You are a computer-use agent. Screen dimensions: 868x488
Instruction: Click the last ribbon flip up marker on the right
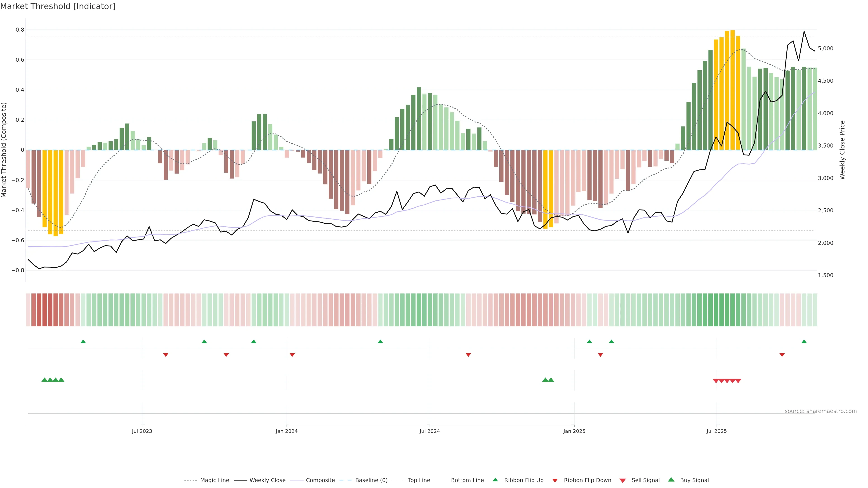(804, 342)
